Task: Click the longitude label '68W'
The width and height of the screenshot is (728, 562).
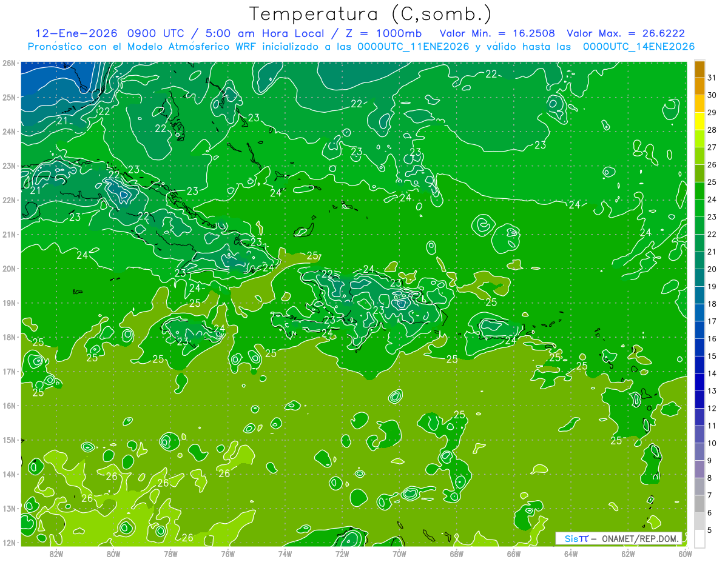Action: (x=456, y=553)
